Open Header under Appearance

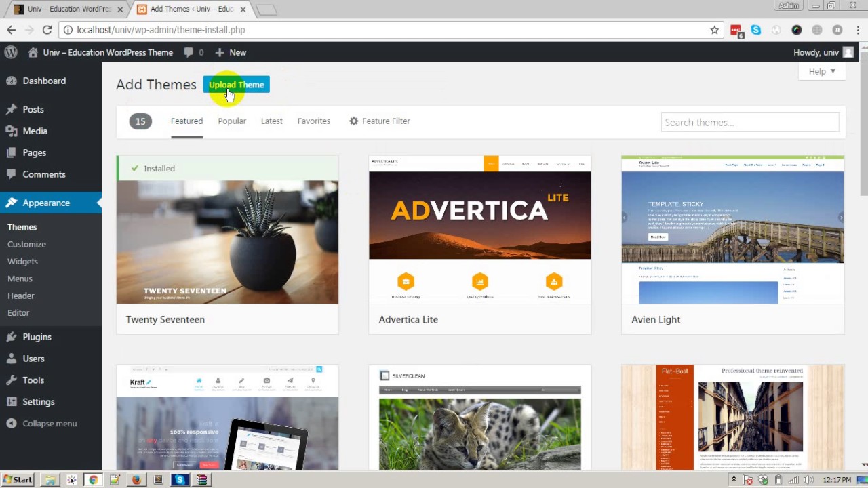[x=21, y=296]
